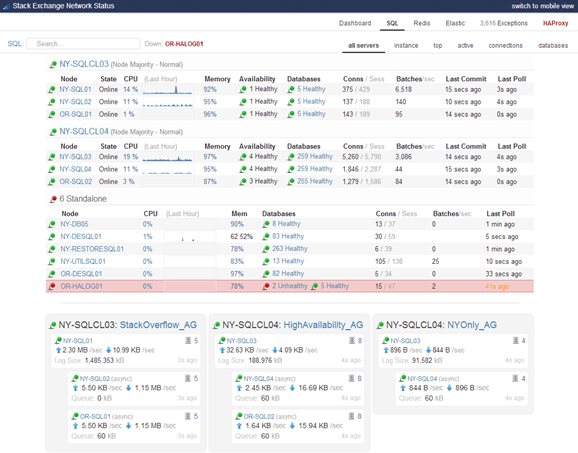Image resolution: width=578 pixels, height=453 pixels.
Task: Switch to the connections view
Action: click(x=505, y=46)
